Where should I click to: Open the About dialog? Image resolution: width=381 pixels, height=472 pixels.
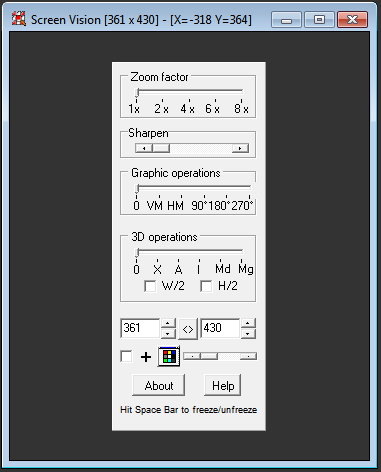pyautogui.click(x=159, y=385)
